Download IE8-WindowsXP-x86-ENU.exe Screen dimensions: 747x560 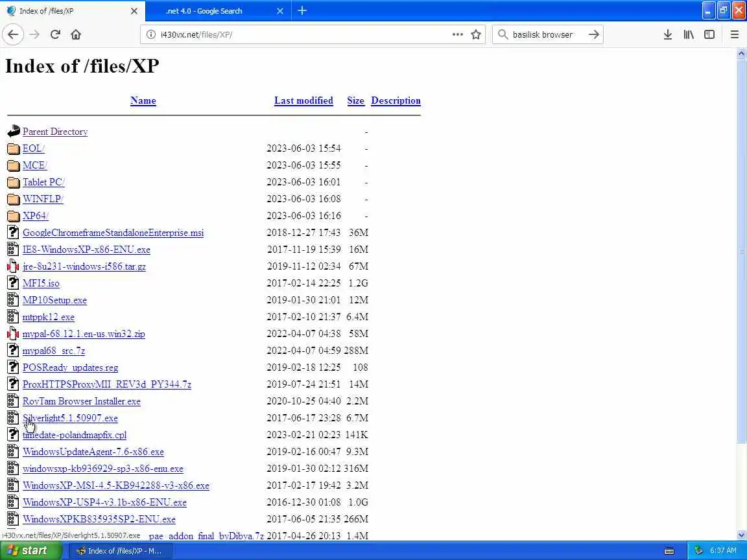pos(86,250)
